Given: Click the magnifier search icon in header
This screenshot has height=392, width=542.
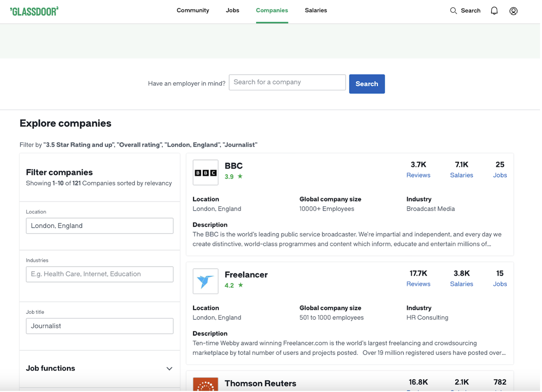Looking at the screenshot, I should (x=455, y=11).
